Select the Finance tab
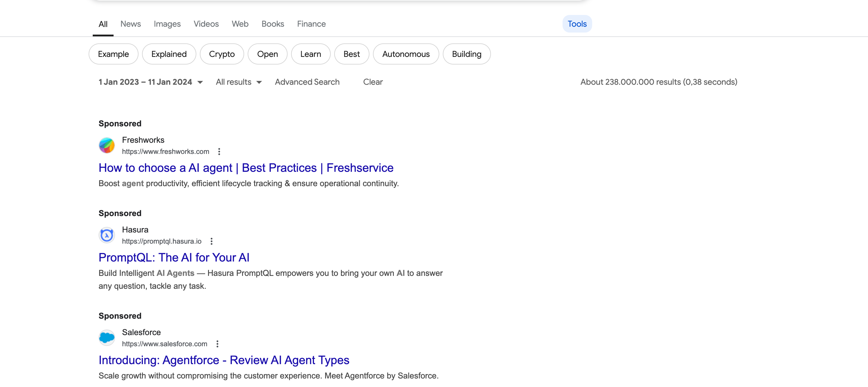 tap(311, 24)
